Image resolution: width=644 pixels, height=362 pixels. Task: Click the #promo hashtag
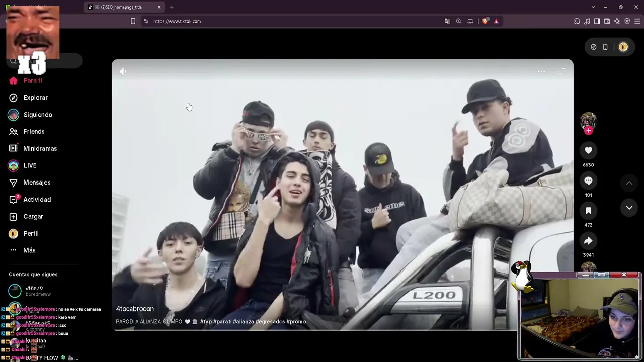296,322
